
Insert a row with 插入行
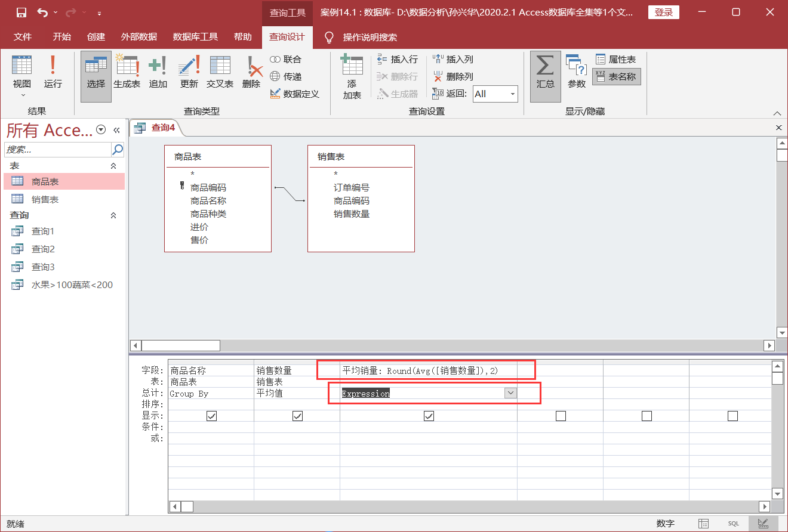tap(398, 59)
